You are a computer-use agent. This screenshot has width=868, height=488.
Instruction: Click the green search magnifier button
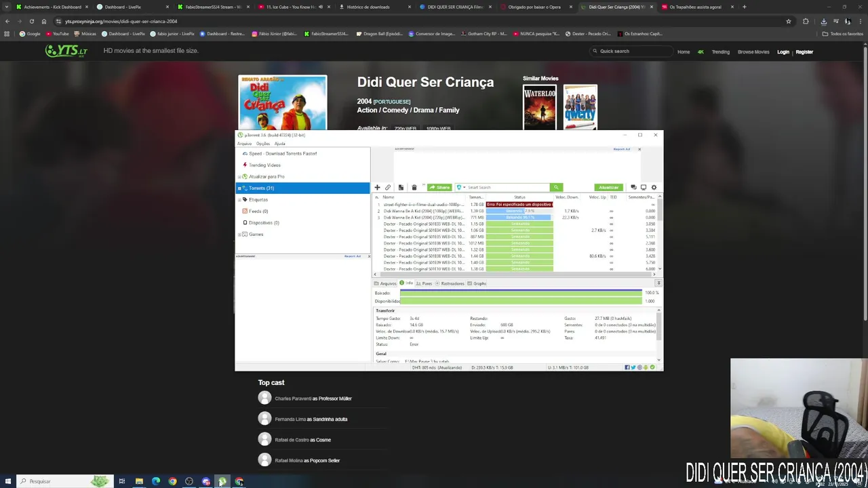coord(556,187)
